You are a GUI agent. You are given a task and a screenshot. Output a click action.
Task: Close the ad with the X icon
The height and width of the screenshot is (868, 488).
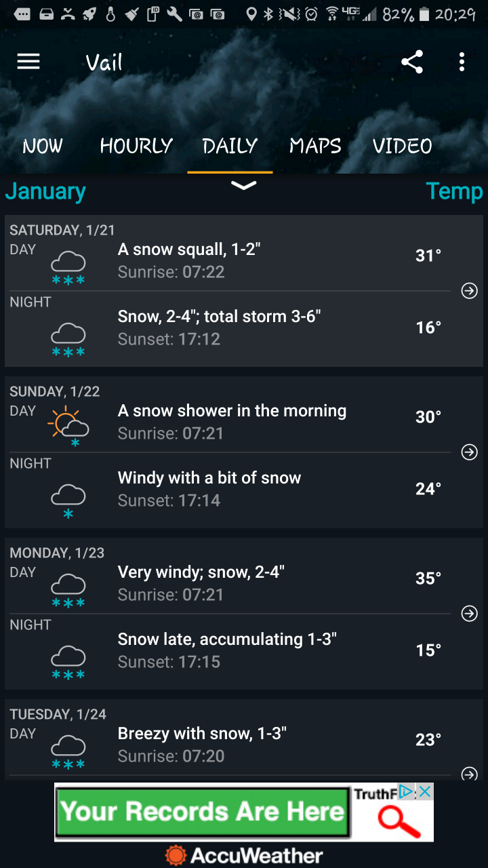425,791
